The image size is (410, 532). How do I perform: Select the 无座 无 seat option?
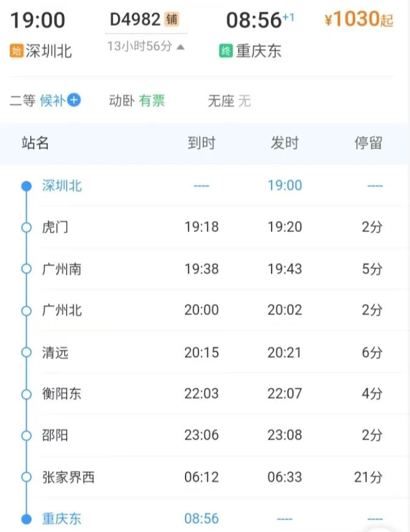click(229, 101)
